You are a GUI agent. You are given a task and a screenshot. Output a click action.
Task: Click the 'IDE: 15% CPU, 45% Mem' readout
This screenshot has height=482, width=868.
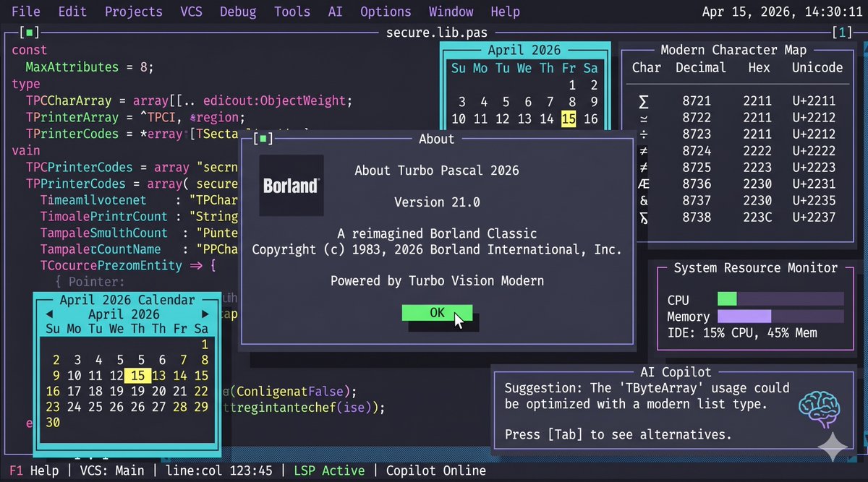coord(742,333)
